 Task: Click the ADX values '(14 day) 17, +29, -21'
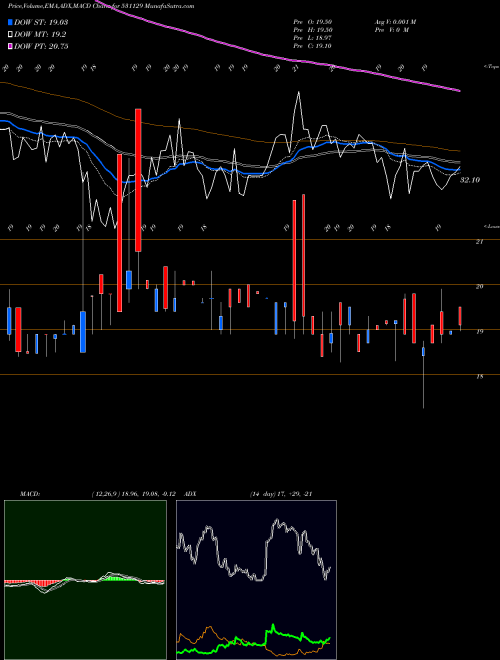280,494
